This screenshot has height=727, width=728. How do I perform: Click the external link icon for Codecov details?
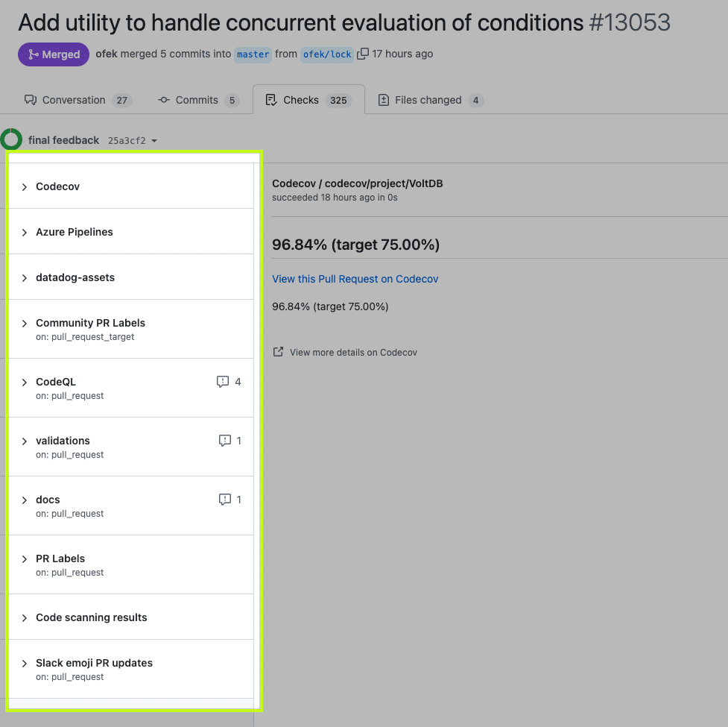[279, 351]
